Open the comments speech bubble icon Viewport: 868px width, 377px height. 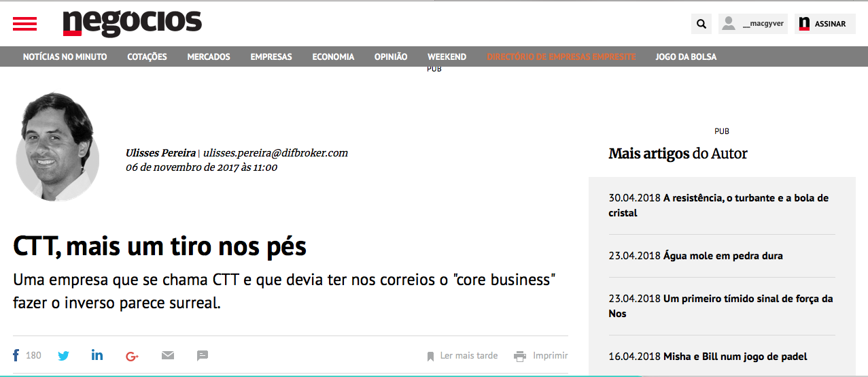coord(203,355)
